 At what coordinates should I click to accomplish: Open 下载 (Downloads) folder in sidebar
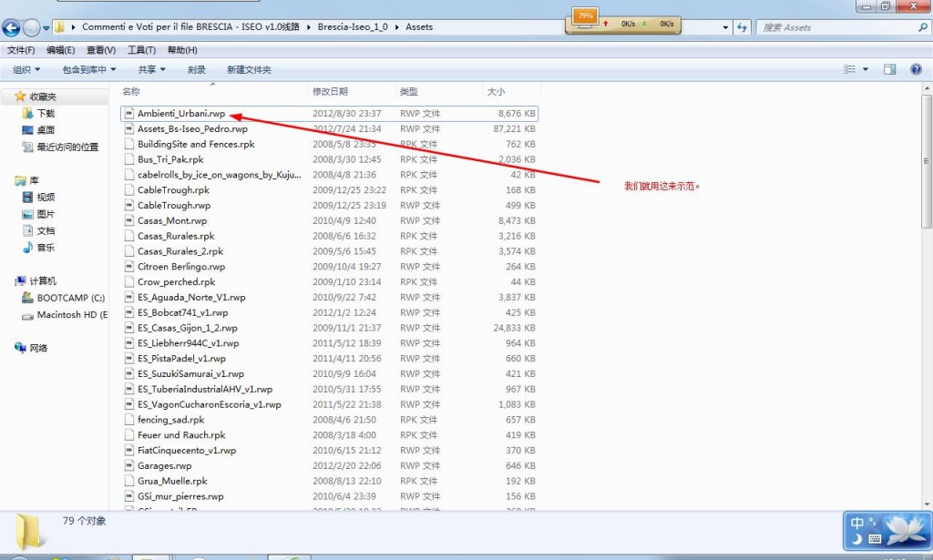[45, 114]
